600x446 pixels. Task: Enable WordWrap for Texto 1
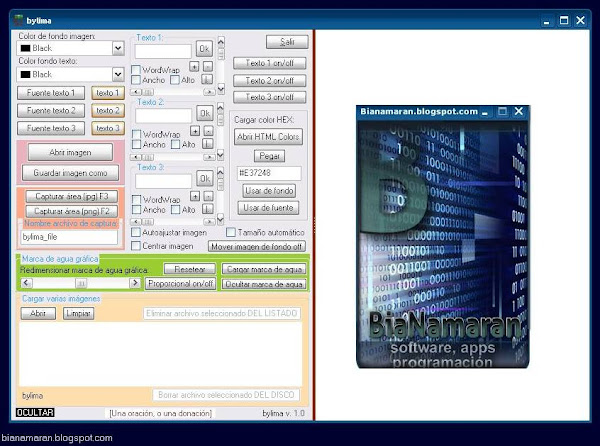[x=136, y=70]
